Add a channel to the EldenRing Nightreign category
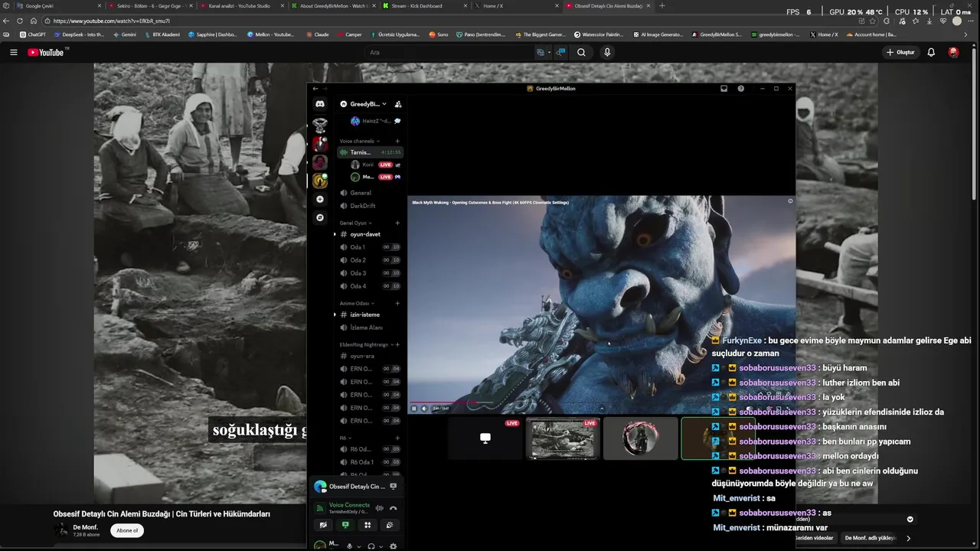Viewport: 980px width, 551px height. (397, 344)
